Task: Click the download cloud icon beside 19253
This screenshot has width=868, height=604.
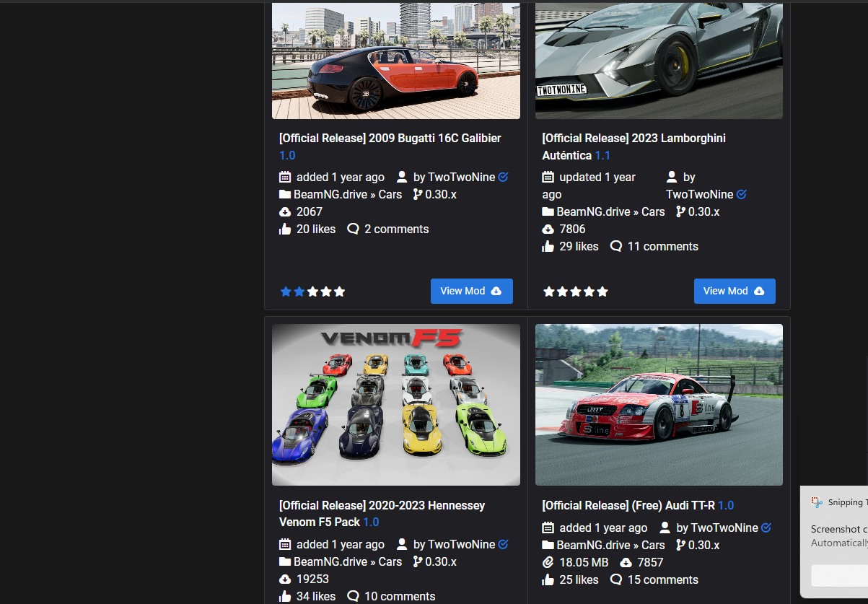Action: point(285,579)
